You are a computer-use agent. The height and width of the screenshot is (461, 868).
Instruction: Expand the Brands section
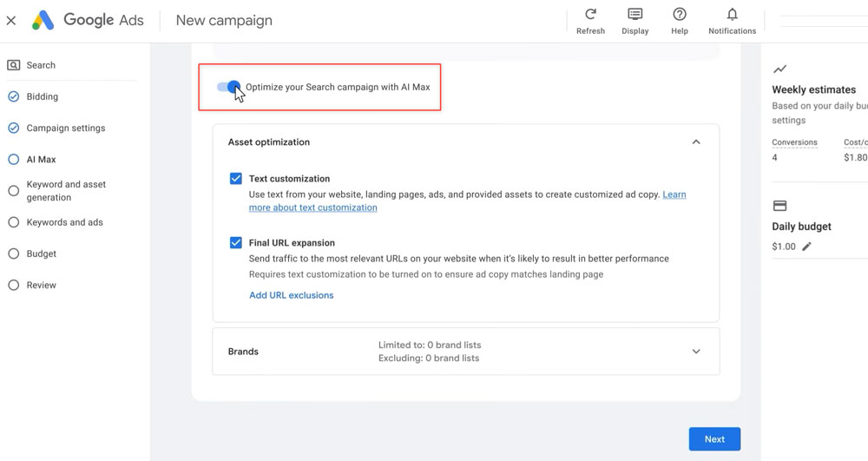tap(695, 352)
